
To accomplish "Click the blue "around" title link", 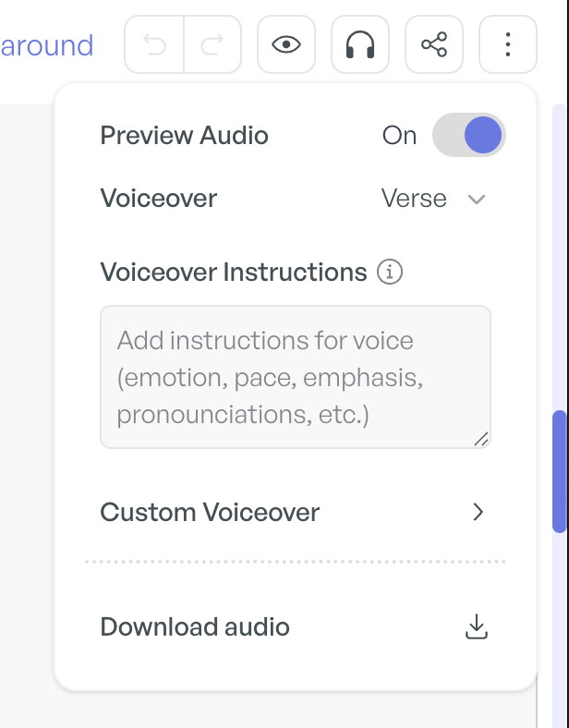I will pos(47,45).
